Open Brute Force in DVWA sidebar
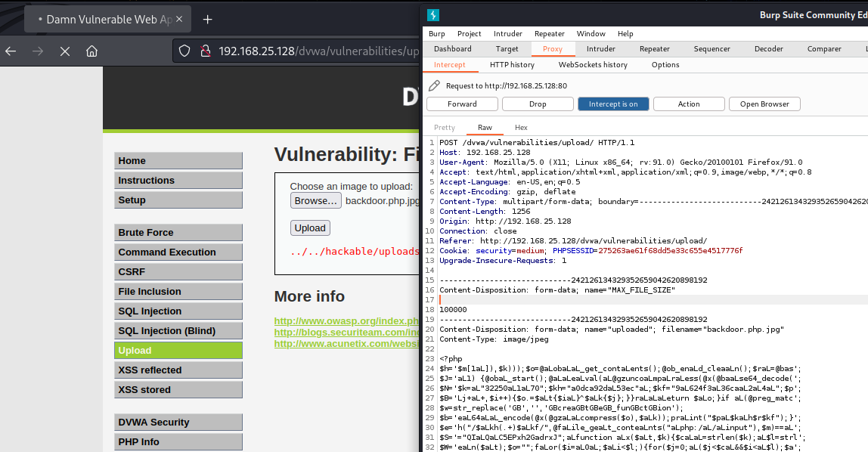The width and height of the screenshot is (868, 452). point(178,232)
